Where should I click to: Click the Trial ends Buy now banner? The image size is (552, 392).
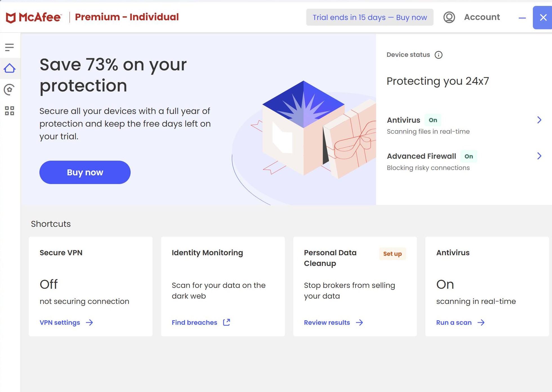pos(370,17)
